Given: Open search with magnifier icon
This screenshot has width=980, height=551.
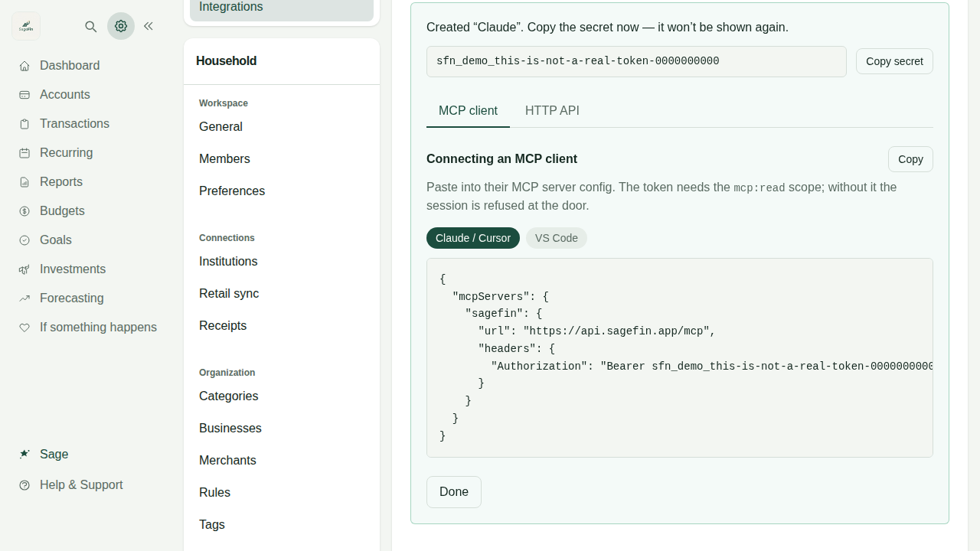Looking at the screenshot, I should coord(91,26).
